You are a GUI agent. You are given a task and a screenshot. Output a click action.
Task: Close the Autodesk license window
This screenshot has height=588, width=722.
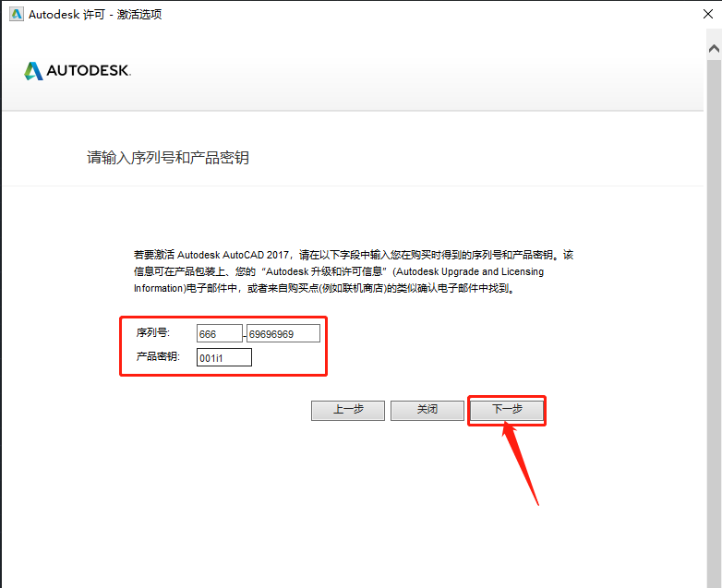[708, 14]
